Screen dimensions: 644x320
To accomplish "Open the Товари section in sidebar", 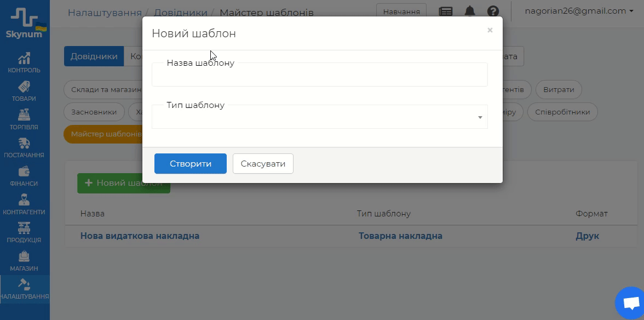I will click(24, 91).
